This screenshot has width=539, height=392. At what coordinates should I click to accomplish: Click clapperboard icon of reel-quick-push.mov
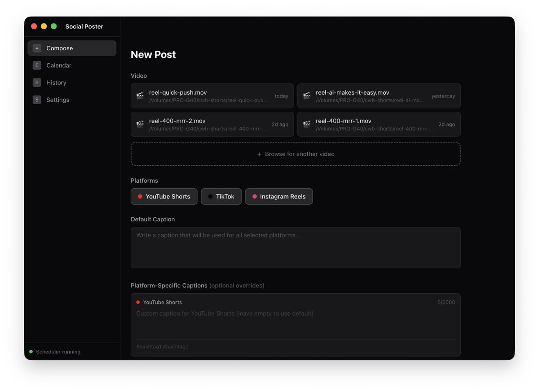tap(140, 96)
